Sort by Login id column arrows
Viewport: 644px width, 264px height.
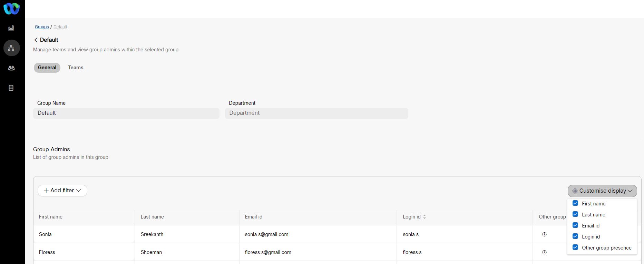[x=425, y=217]
